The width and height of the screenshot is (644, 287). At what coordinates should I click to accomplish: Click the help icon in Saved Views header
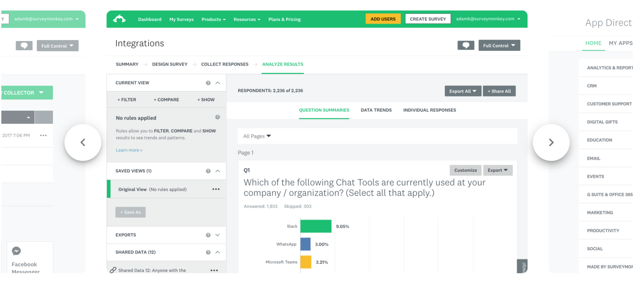click(208, 171)
